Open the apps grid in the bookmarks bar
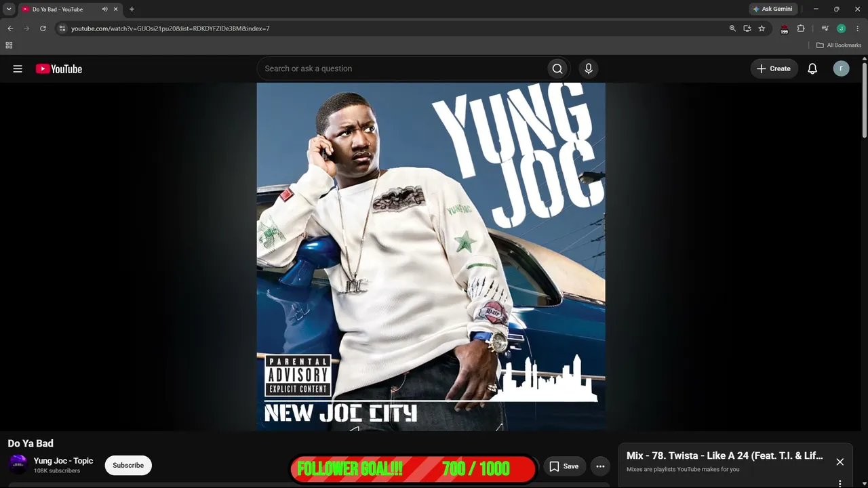Screen dimensions: 868x488 coord(9,45)
